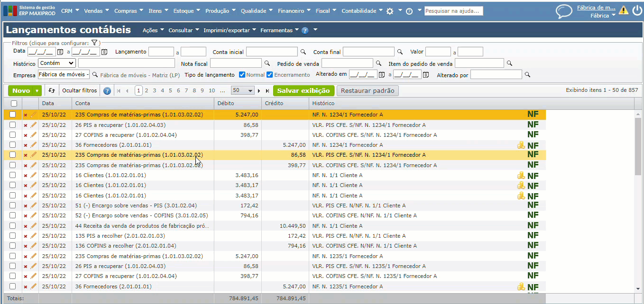Open the Histórico Contém dropdown
Viewport: 644px width, 304px height.
(57, 63)
